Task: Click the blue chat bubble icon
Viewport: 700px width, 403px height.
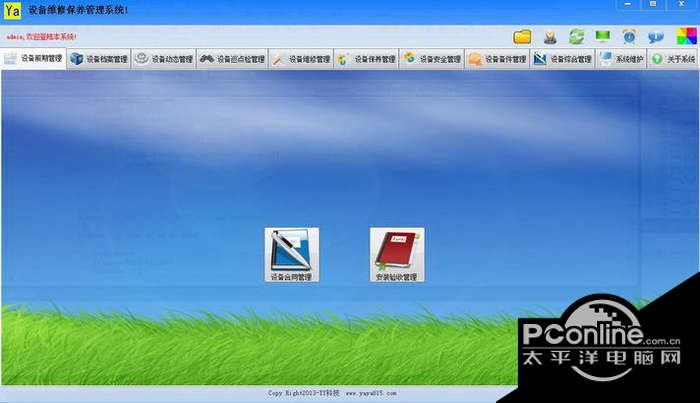Action: (656, 37)
